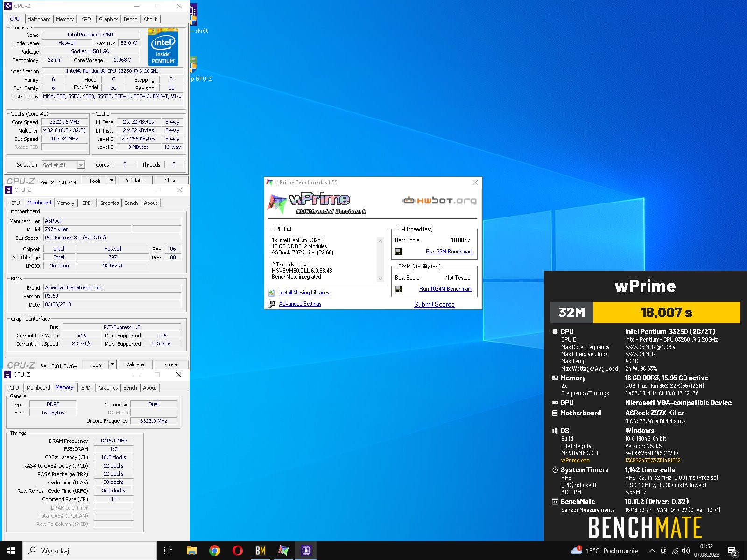Click the 18.007 s score in BenchMate panel
The height and width of the screenshot is (560, 747).
click(x=666, y=313)
